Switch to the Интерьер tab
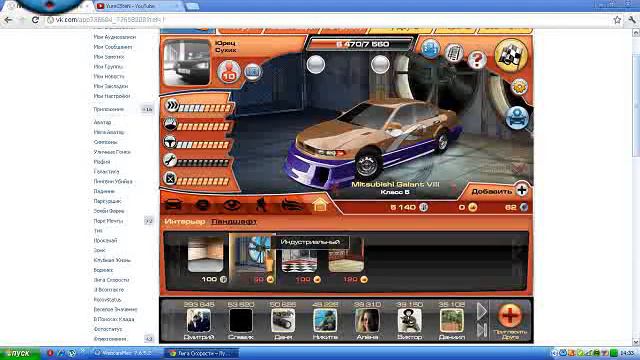 tap(184, 221)
